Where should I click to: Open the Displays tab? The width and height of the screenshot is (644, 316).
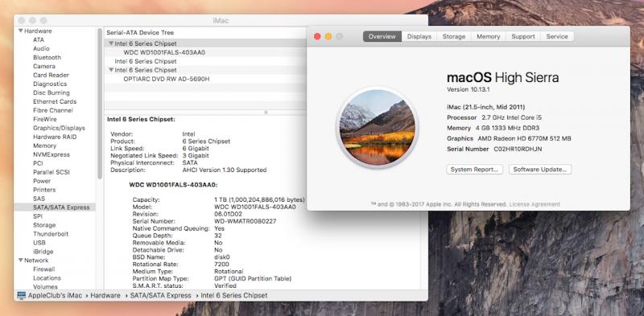coord(419,36)
